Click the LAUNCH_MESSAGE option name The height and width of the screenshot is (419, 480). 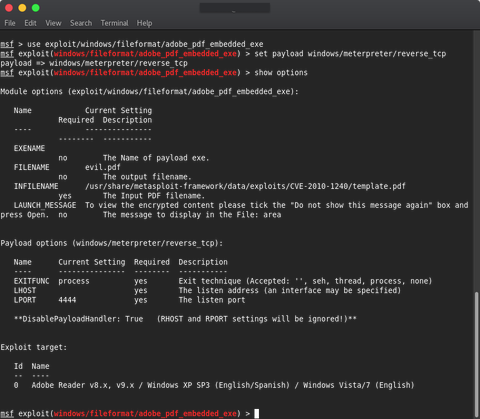(x=45, y=205)
